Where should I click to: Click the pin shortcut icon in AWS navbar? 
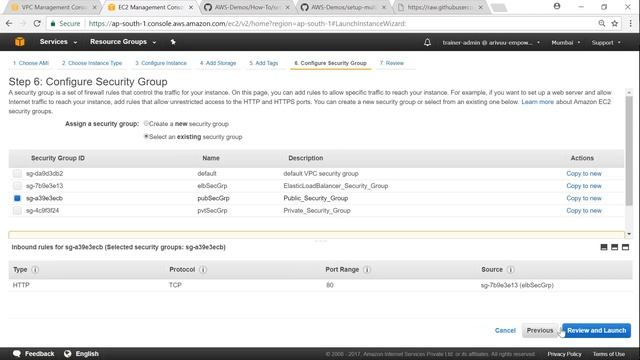pyautogui.click(x=173, y=42)
